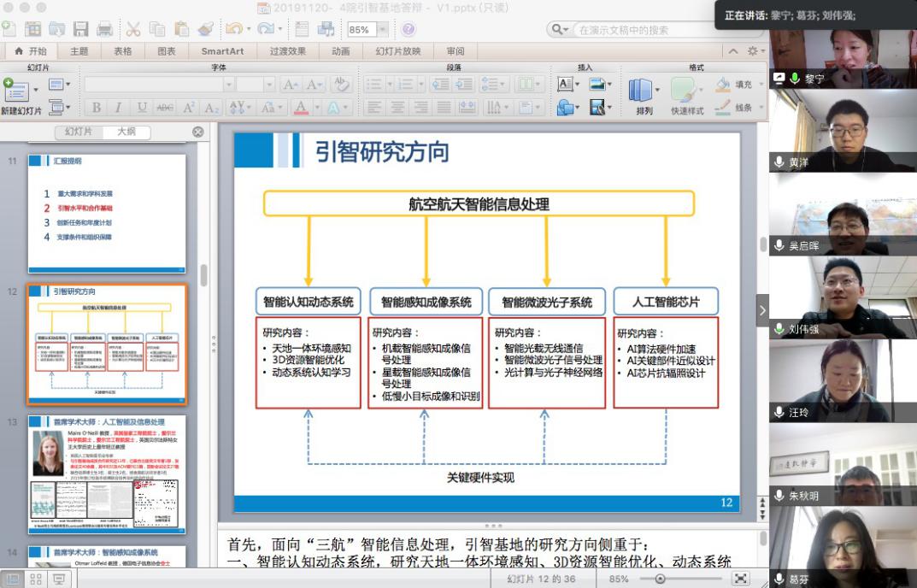
Task: Toggle Italic formatting button
Action: (x=119, y=108)
